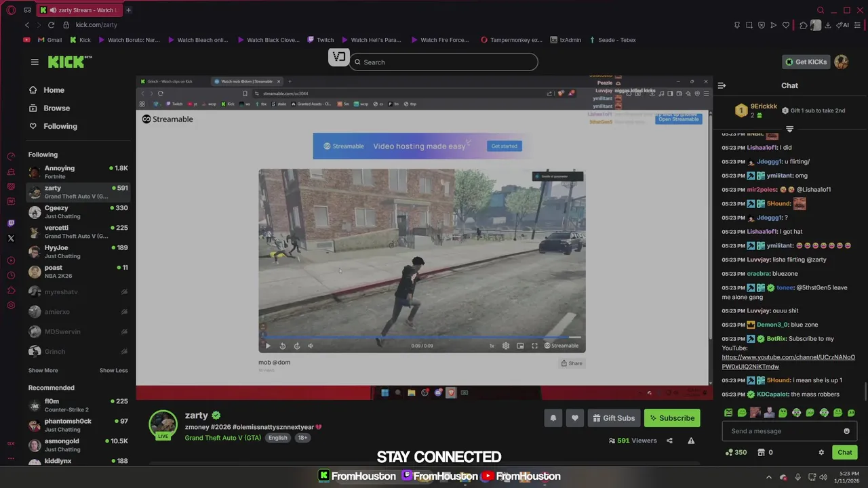Toggle follow with the heart button

[574, 418]
